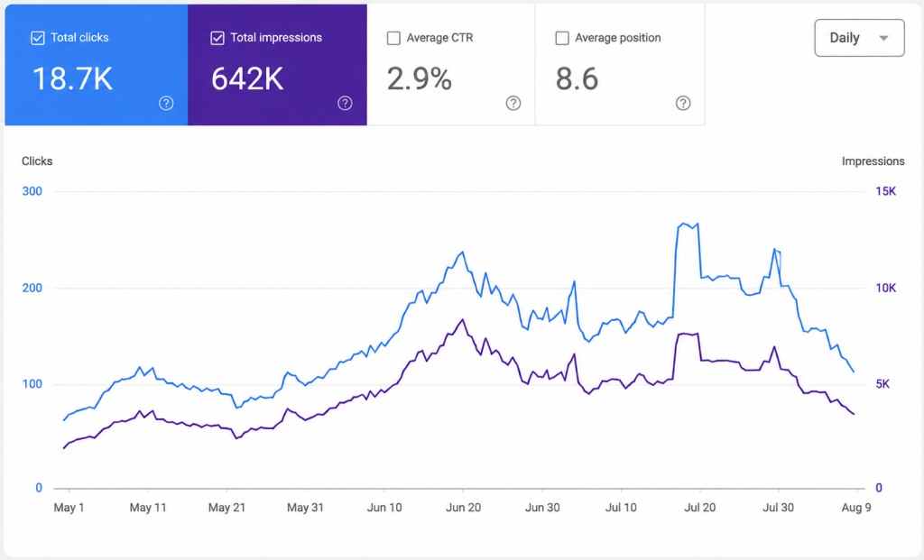Screen dimensions: 924x560
Task: Click the 642K total impressions value
Action: (x=247, y=79)
